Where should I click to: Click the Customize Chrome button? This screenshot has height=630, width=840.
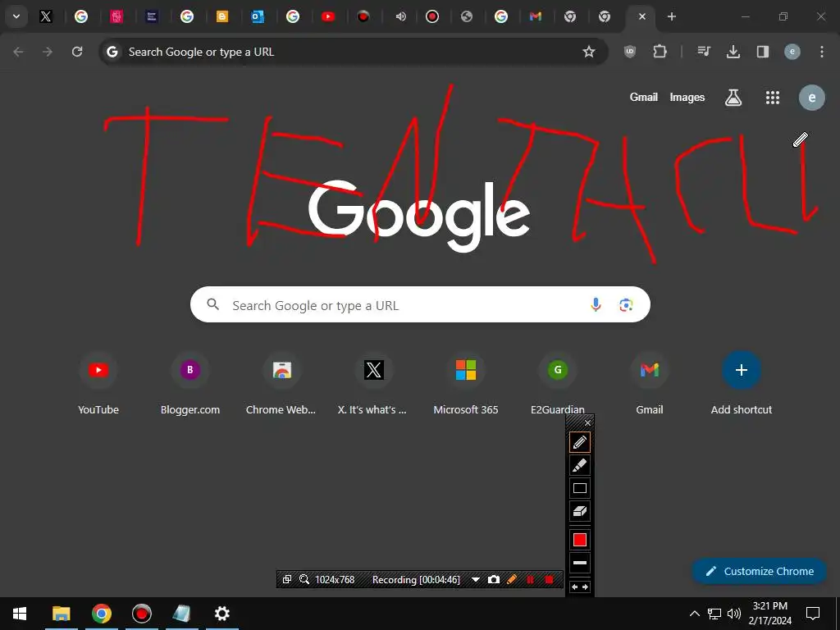coord(759,571)
